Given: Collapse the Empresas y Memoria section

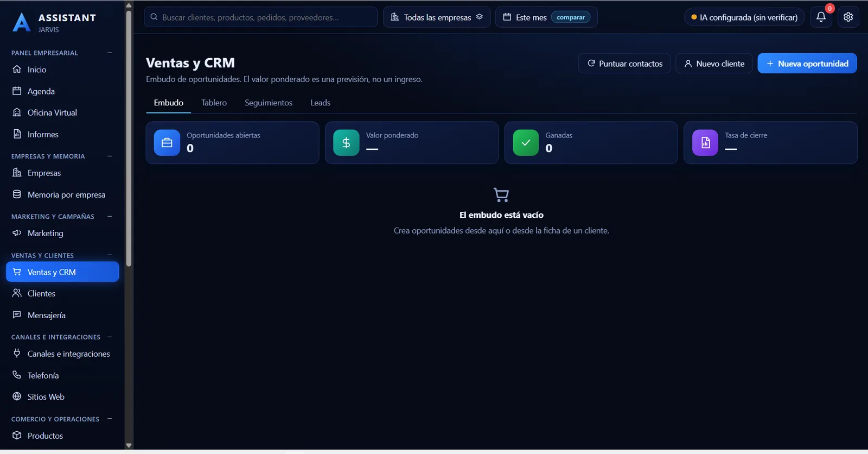Looking at the screenshot, I should (110, 156).
